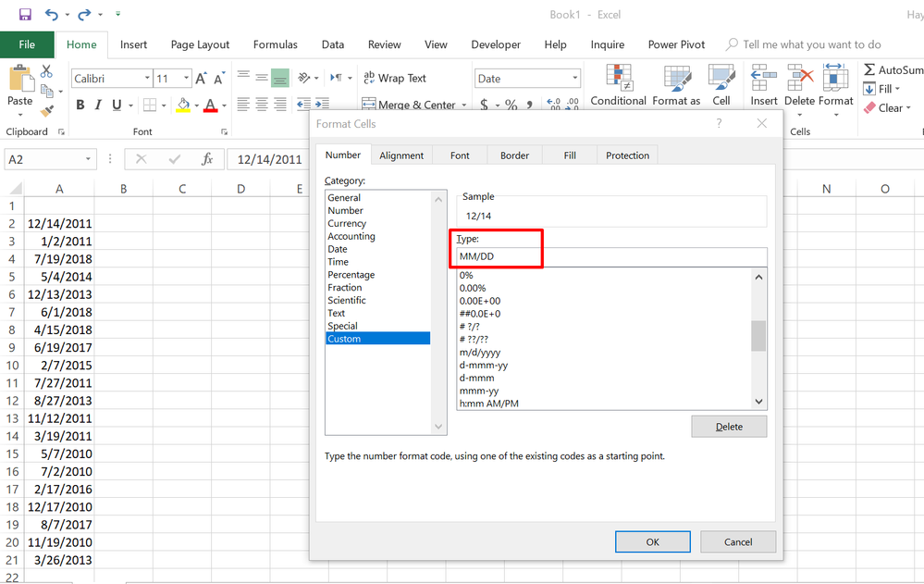The width and height of the screenshot is (924, 584).
Task: Click the Undo arrow icon
Action: (52, 14)
